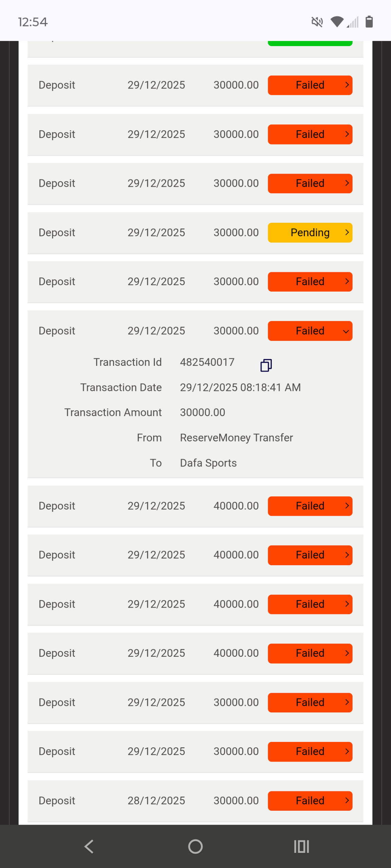This screenshot has width=391, height=868.
Task: Tap the Wi-Fi status icon
Action: tap(337, 22)
